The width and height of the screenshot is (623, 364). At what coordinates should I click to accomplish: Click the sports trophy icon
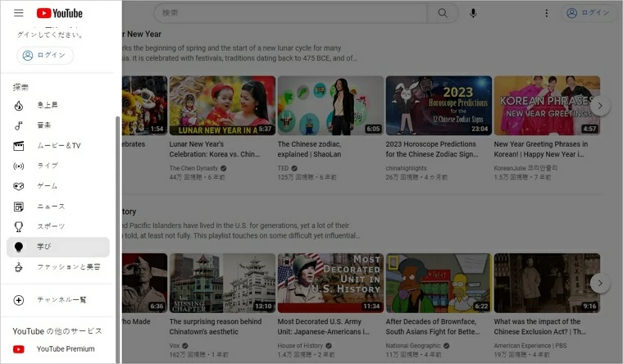click(x=19, y=227)
